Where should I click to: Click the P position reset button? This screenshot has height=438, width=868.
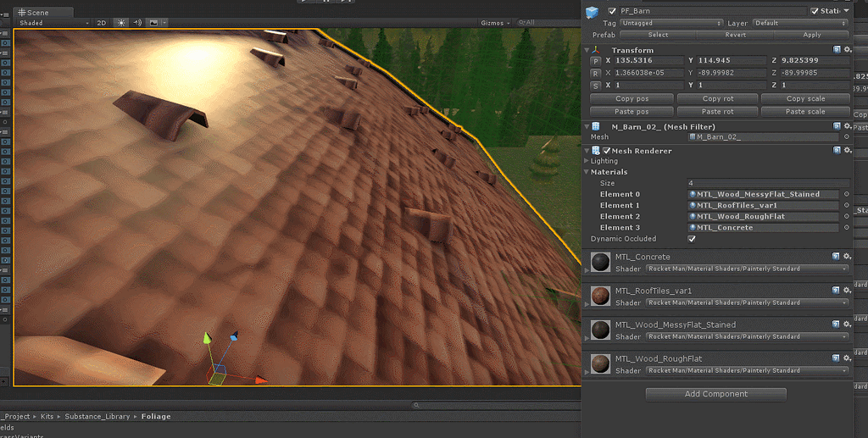pyautogui.click(x=595, y=61)
